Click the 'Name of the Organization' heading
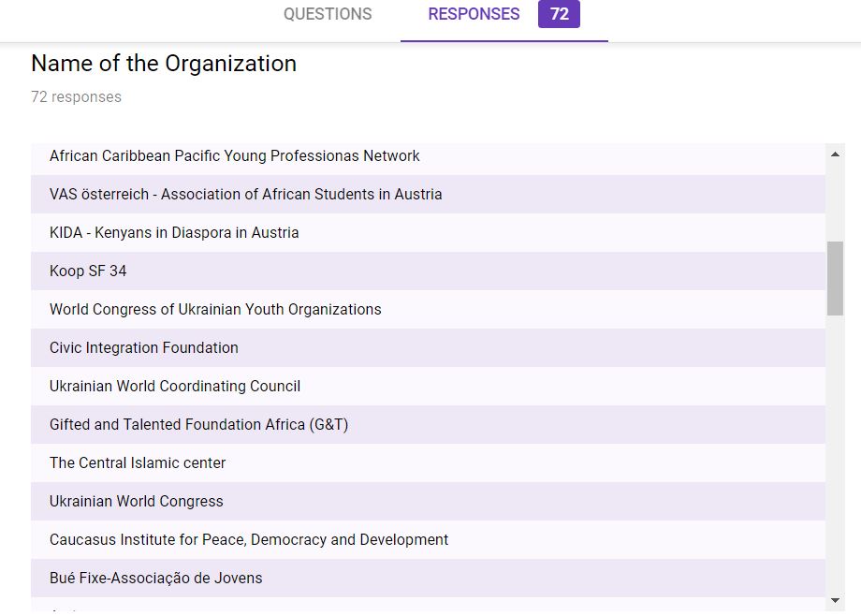The width and height of the screenshot is (861, 616). 164,64
